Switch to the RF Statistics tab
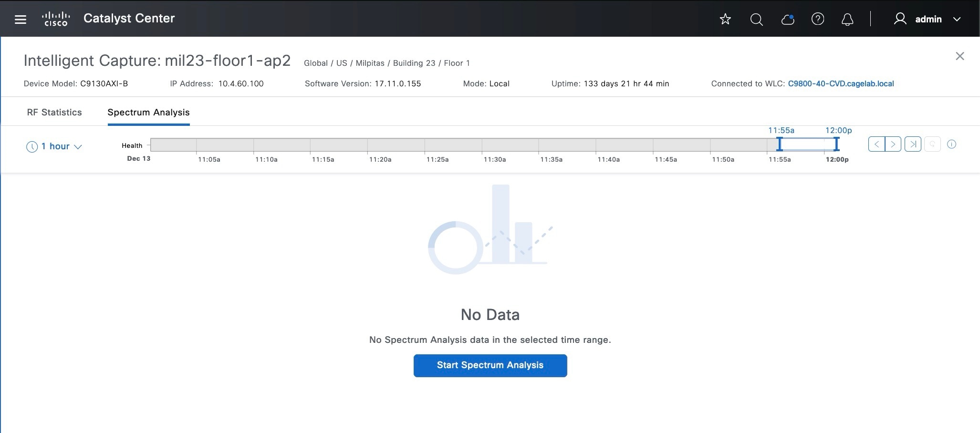Screen dimensions: 980x433 point(54,113)
